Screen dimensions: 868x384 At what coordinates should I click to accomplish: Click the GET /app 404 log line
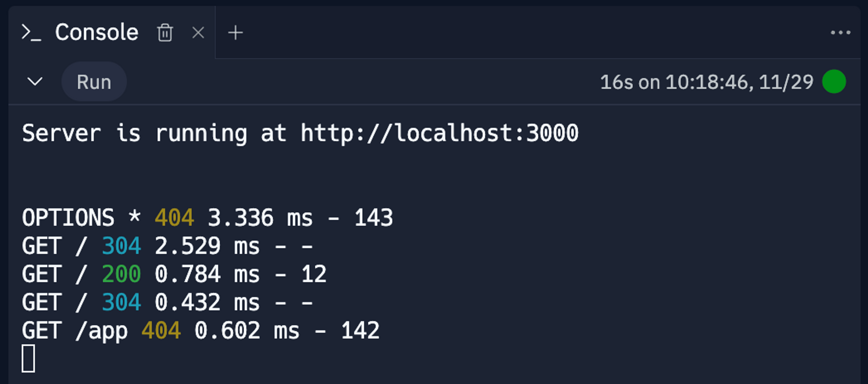click(201, 331)
